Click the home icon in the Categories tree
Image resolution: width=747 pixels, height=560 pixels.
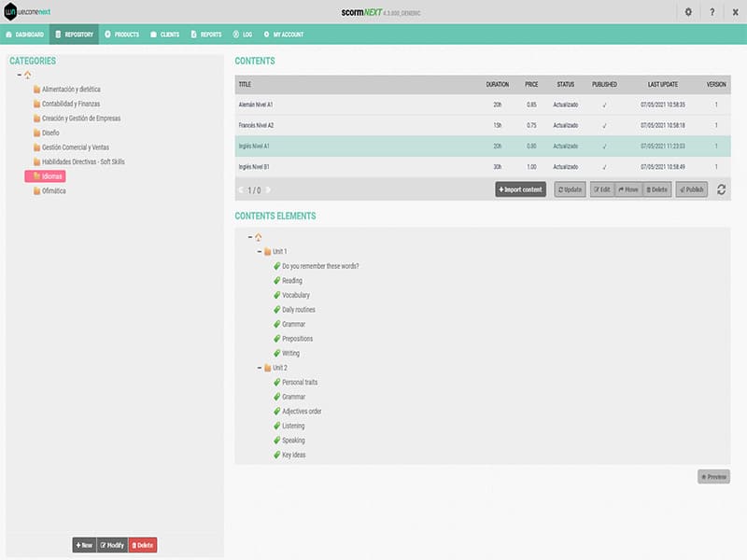[x=28, y=75]
